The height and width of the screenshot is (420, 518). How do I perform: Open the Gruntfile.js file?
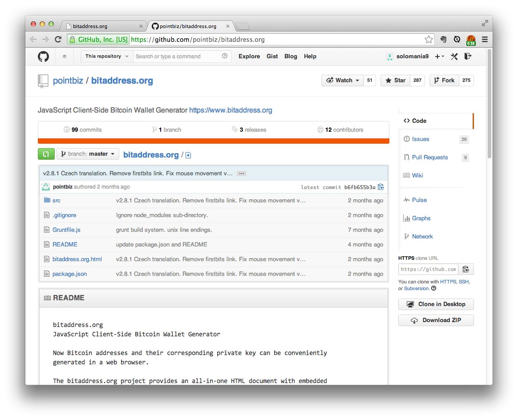pyautogui.click(x=66, y=230)
